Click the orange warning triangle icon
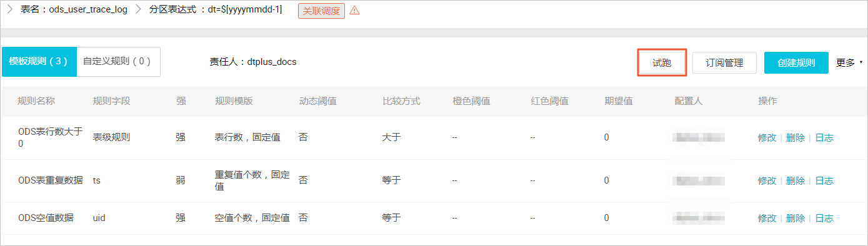 pos(354,11)
